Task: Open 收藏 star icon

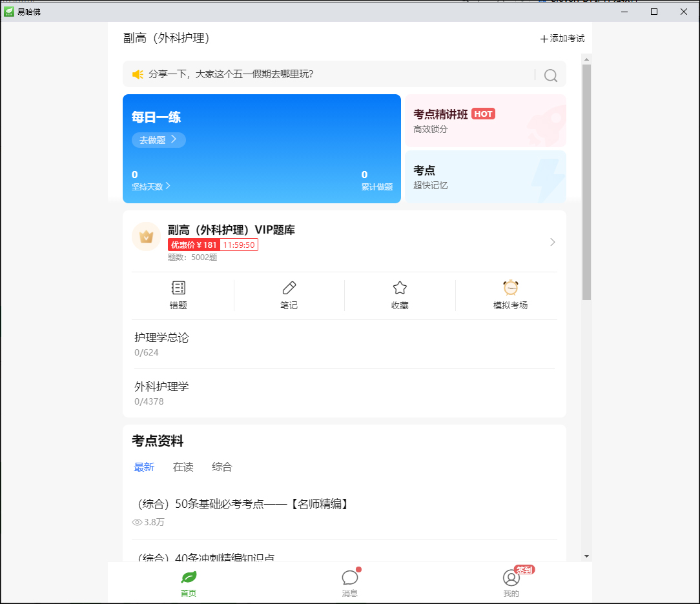Action: point(400,288)
